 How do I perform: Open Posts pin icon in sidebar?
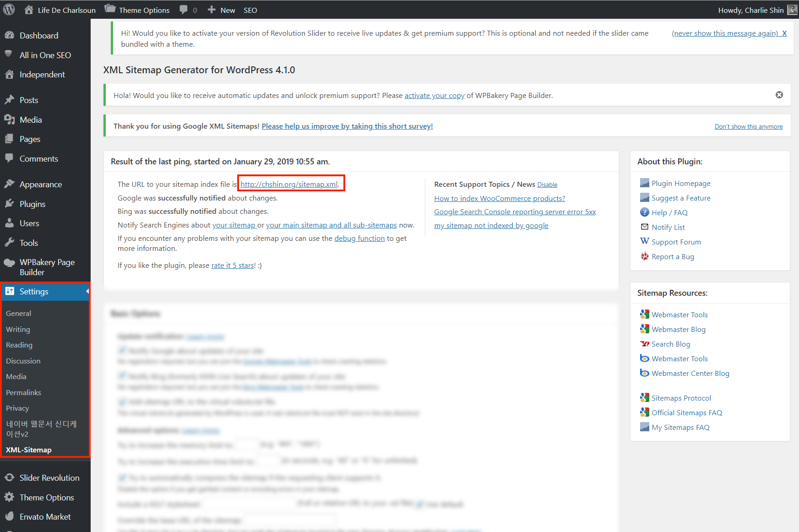pyautogui.click(x=9, y=100)
